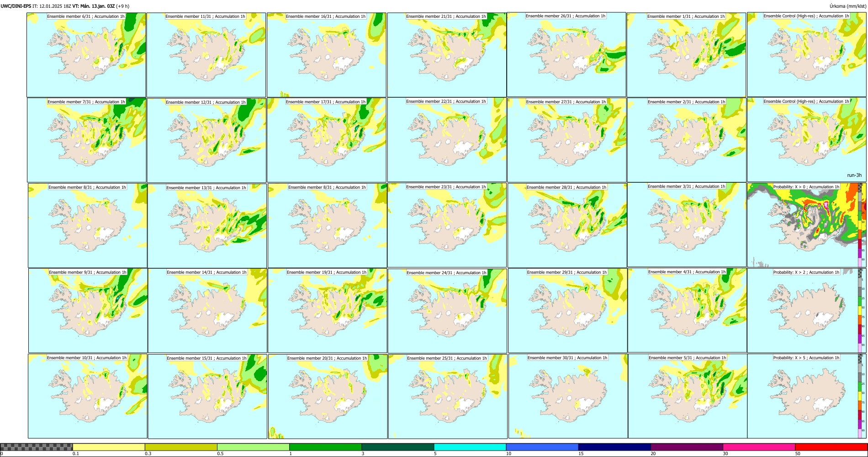Open the Ensemble member 6/31 map panel
Screen dimensions: 868x457
tap(86, 55)
